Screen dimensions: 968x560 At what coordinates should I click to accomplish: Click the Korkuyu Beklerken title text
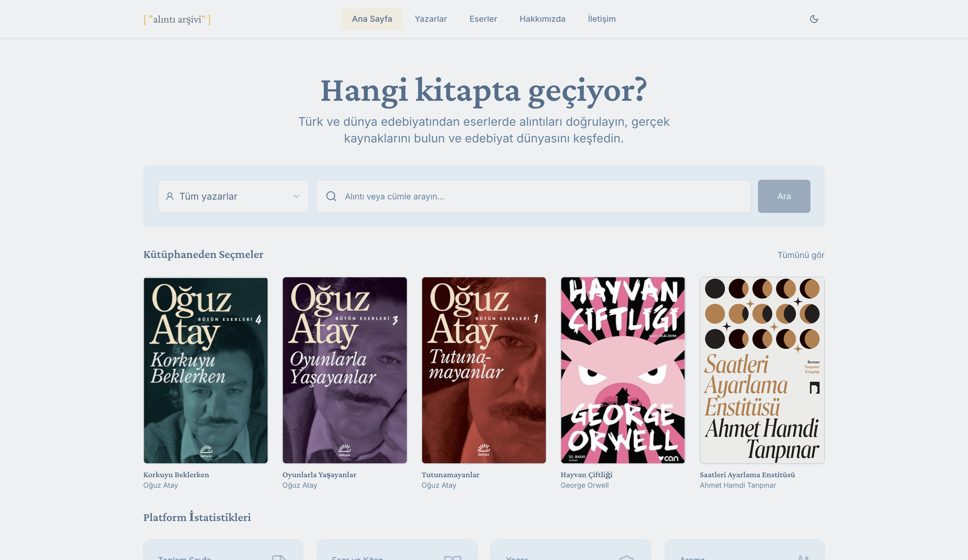(176, 474)
